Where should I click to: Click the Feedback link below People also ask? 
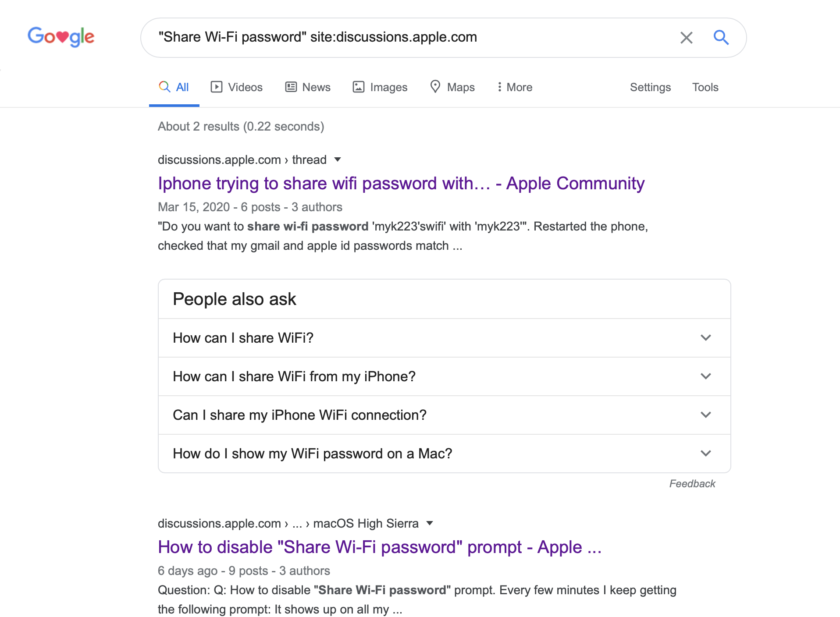coord(692,484)
